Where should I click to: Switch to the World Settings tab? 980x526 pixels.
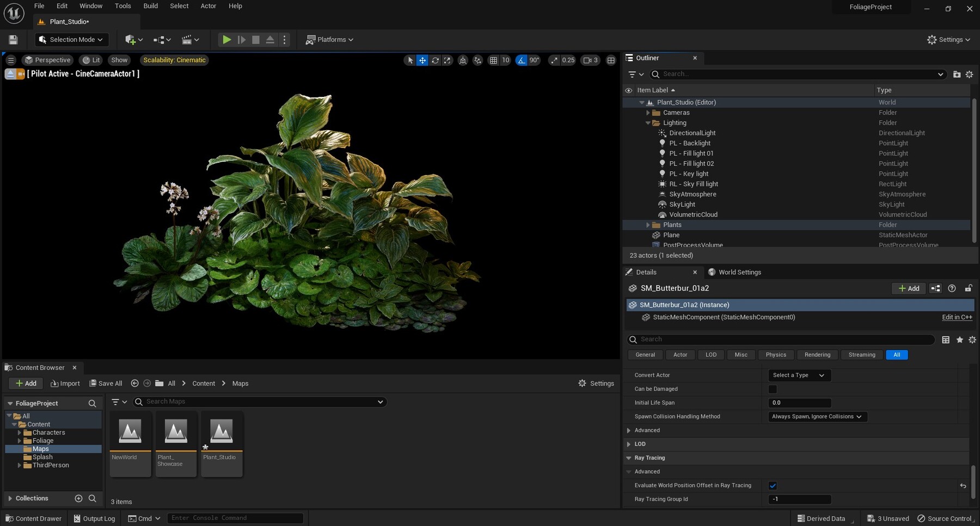(x=739, y=272)
